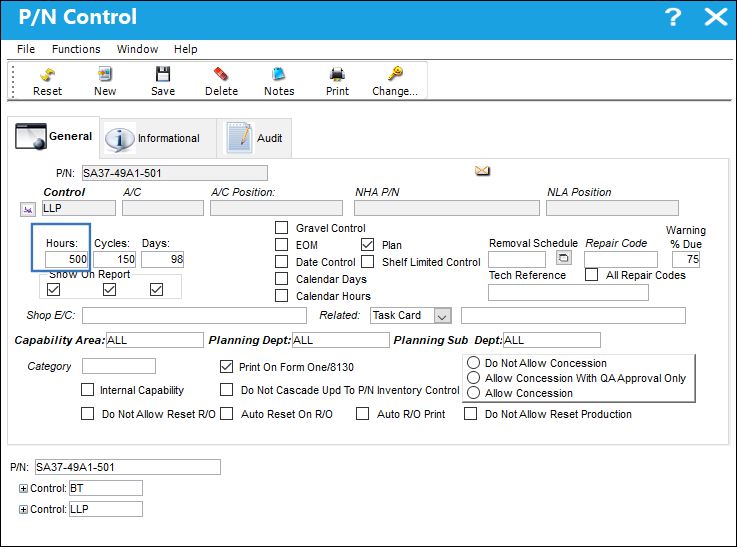Image resolution: width=737 pixels, height=547 pixels.
Task: Uncheck the Plan checkbox
Action: (368, 244)
